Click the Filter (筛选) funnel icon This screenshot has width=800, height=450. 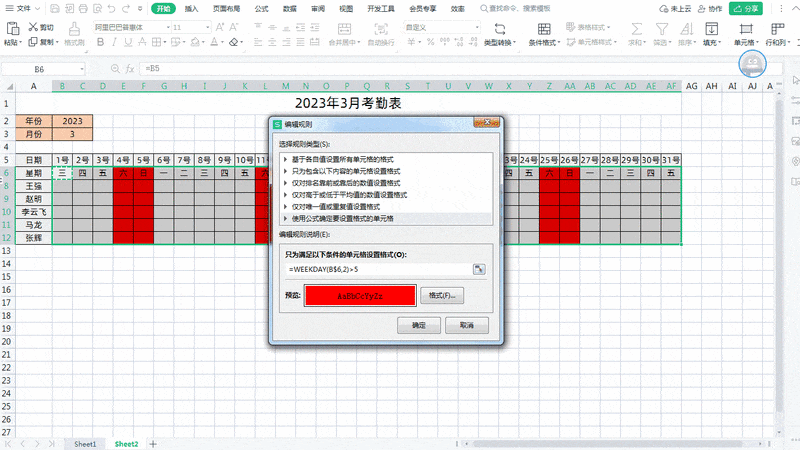[x=662, y=29]
